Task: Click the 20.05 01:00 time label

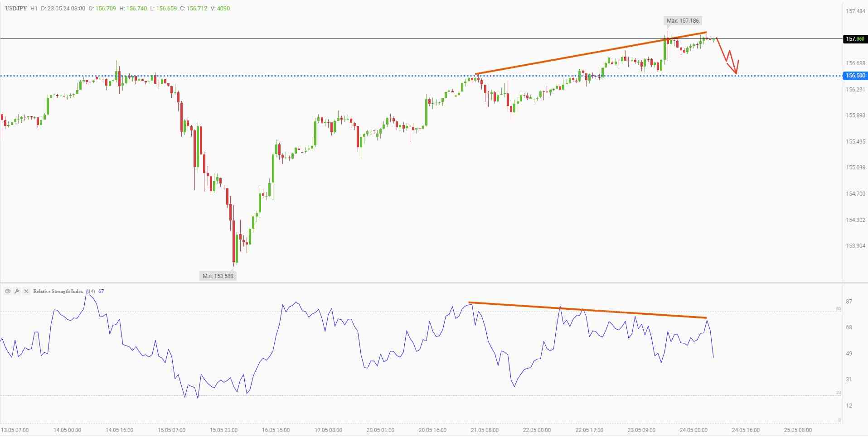Action: (380, 430)
